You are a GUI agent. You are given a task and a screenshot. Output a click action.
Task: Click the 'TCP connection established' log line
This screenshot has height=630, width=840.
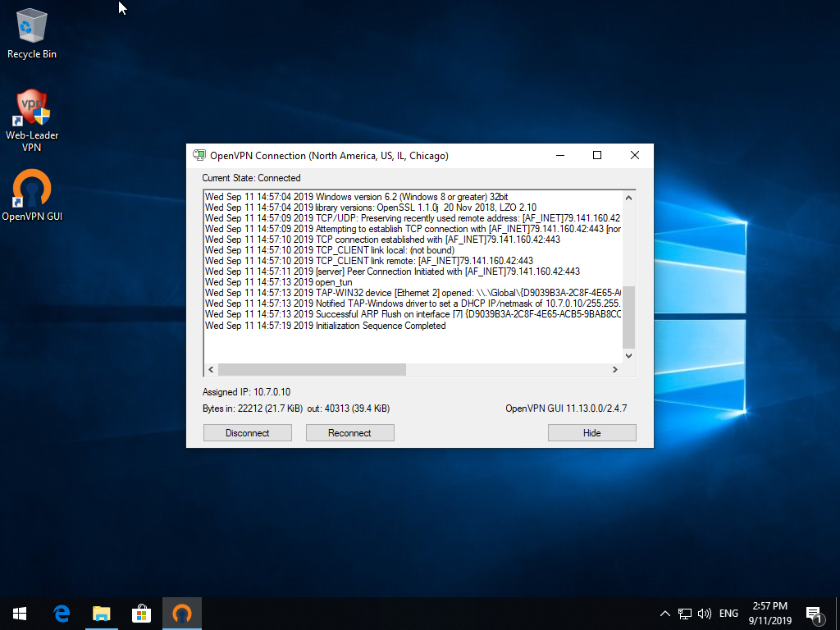tap(382, 240)
